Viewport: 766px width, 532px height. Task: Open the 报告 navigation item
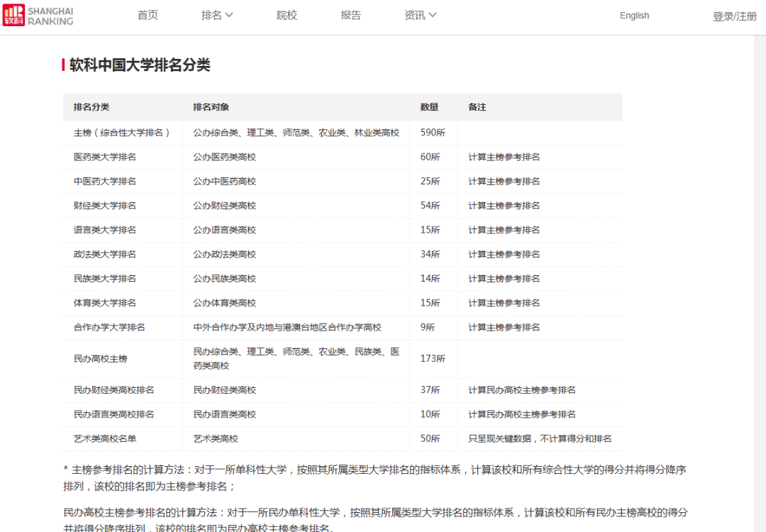tap(350, 16)
